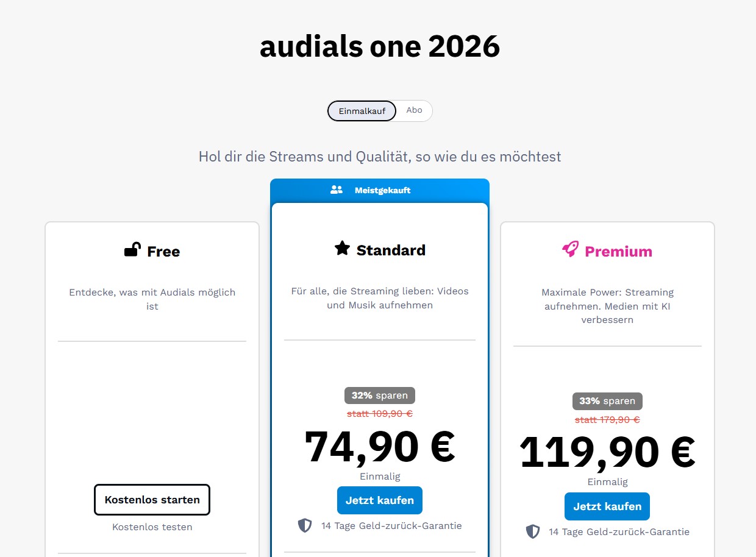756x557 pixels.
Task: Select the Meistgekauft ribbon above Standard
Action: [x=382, y=190]
